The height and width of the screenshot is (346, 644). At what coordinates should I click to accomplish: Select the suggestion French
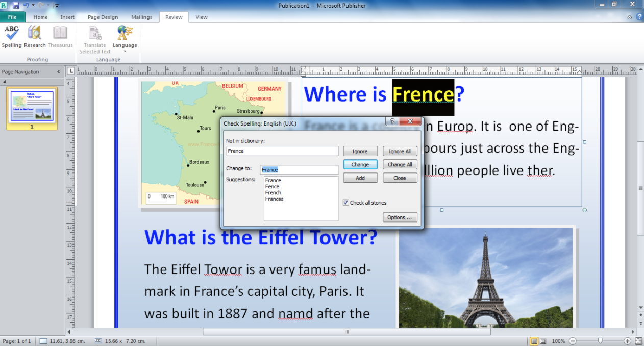point(273,193)
